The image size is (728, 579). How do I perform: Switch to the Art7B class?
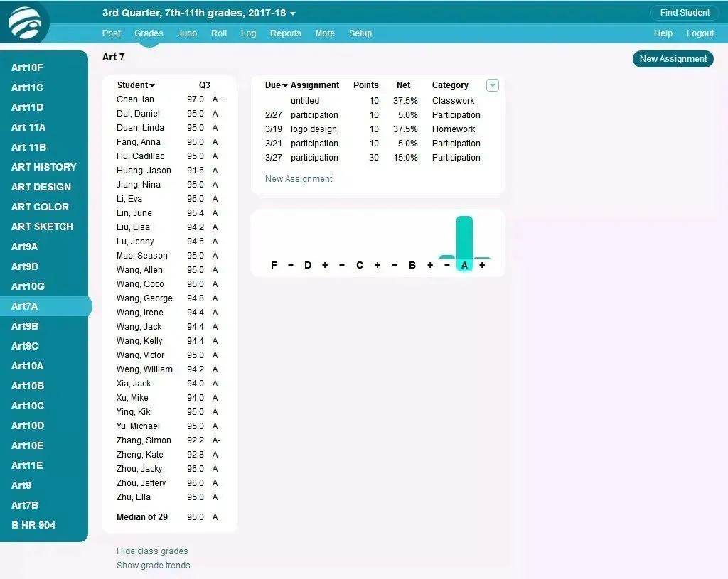point(25,505)
